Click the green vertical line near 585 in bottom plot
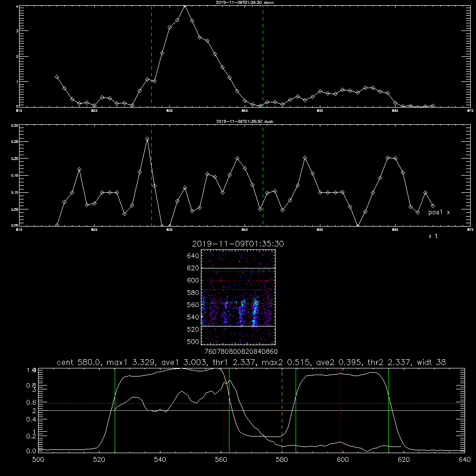Viewport: 476px width, 476px height. point(296,410)
